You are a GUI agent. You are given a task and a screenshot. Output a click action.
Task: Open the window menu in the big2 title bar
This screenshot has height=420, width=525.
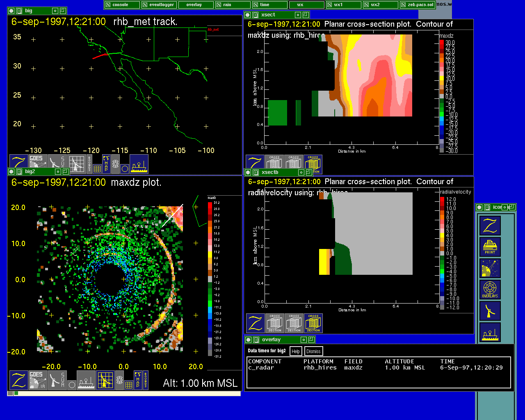tap(19, 171)
